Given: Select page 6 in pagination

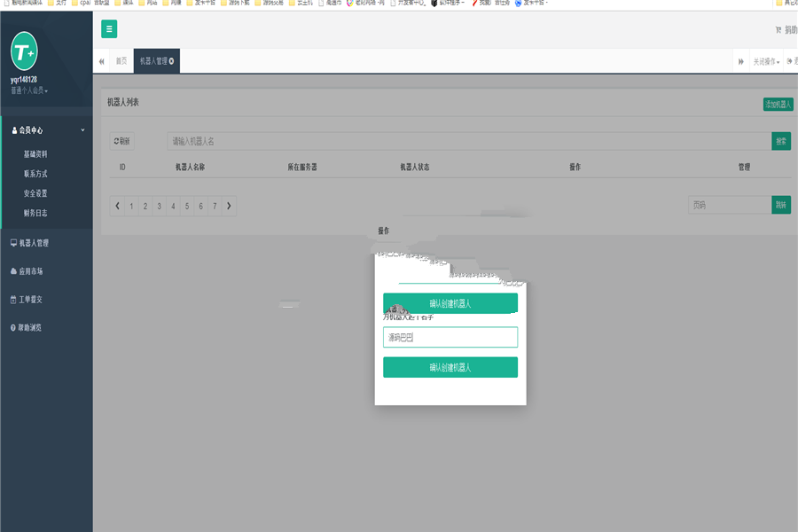Looking at the screenshot, I should [201, 206].
